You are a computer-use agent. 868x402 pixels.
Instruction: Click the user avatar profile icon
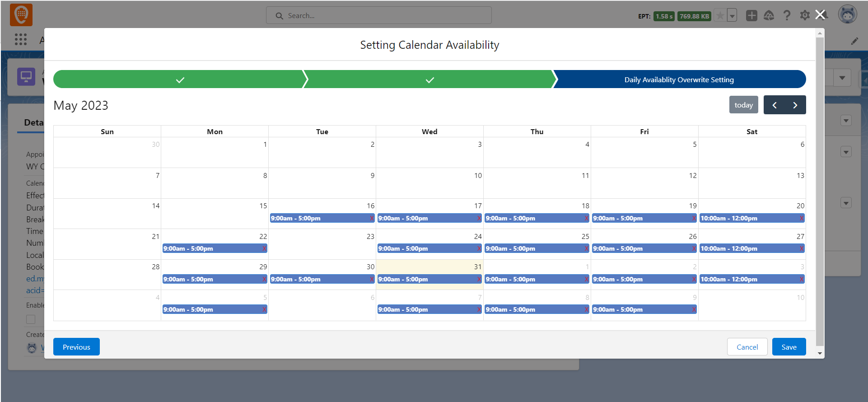point(847,15)
